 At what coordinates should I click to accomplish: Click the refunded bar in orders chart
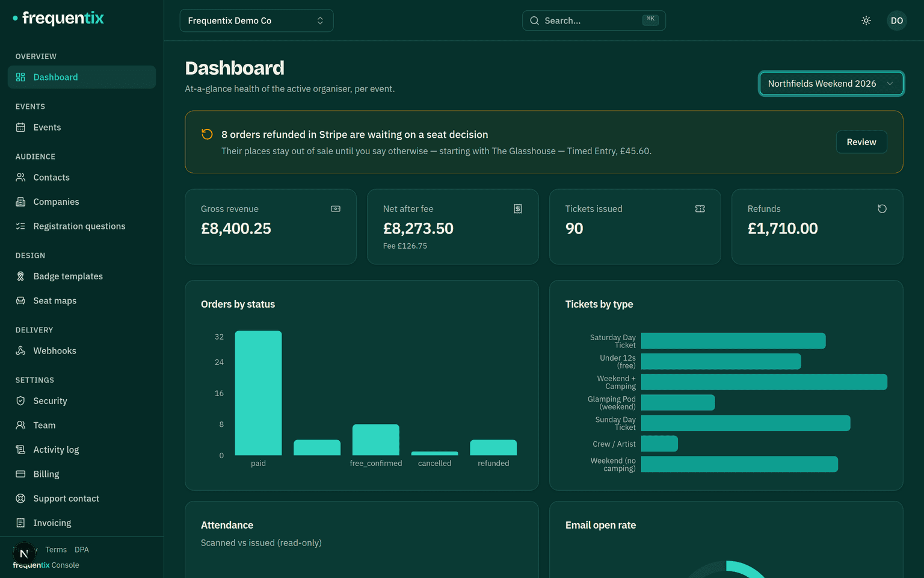click(x=493, y=447)
